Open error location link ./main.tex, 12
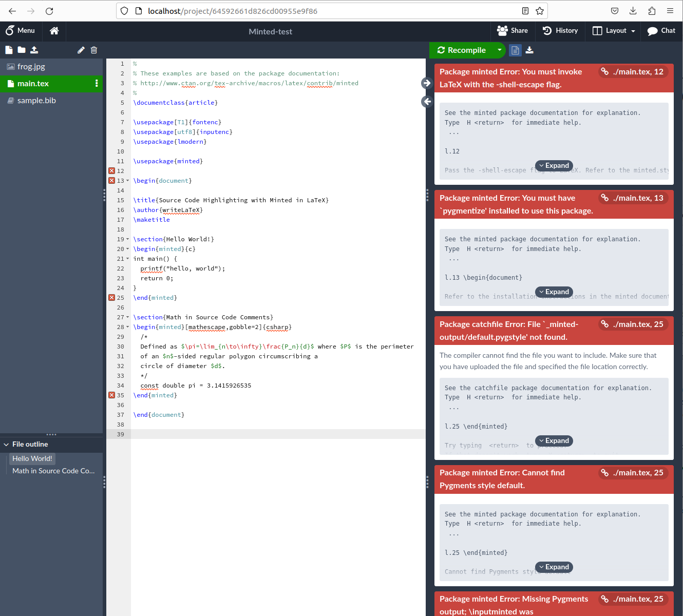Screen dimensions: 683x616 point(632,72)
